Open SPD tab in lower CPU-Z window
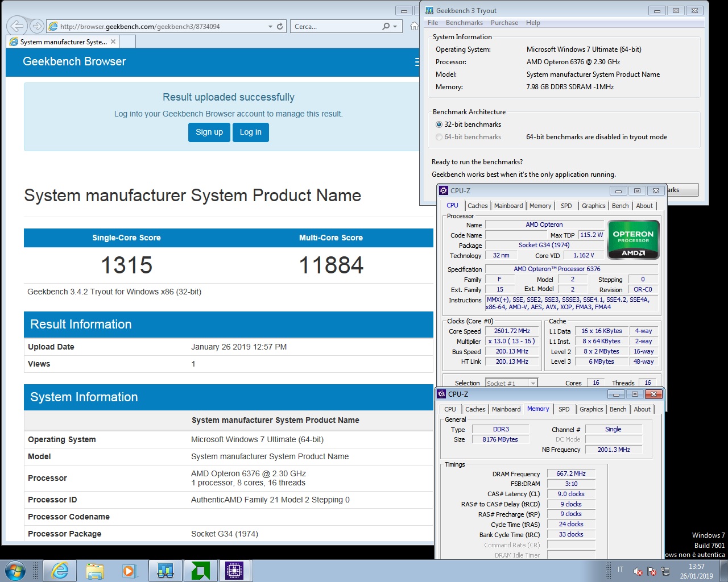Screen dimensions: 728x582 coord(564,409)
